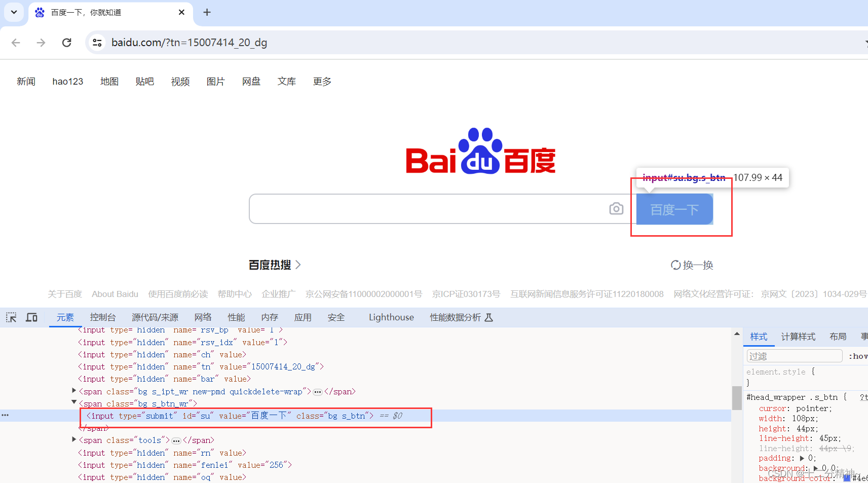The width and height of the screenshot is (868, 483).
Task: Focus the 过滤 styles filter field
Action: coord(794,356)
